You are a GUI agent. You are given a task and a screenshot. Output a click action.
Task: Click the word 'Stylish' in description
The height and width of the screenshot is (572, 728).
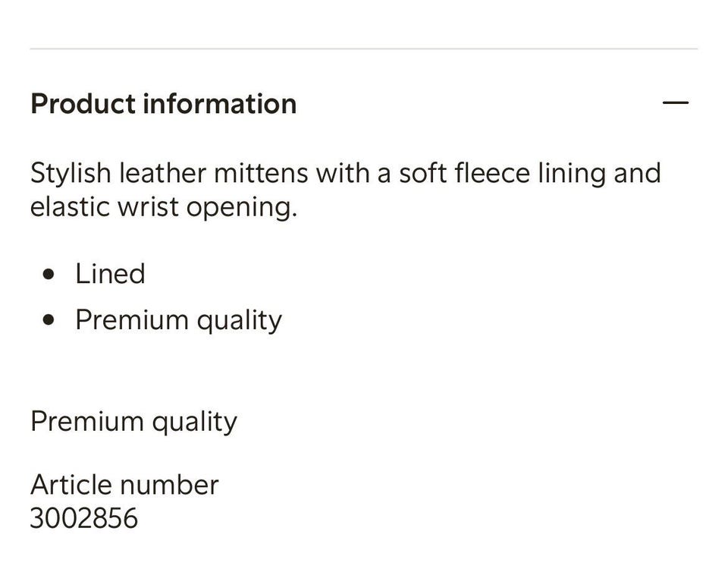click(x=71, y=174)
